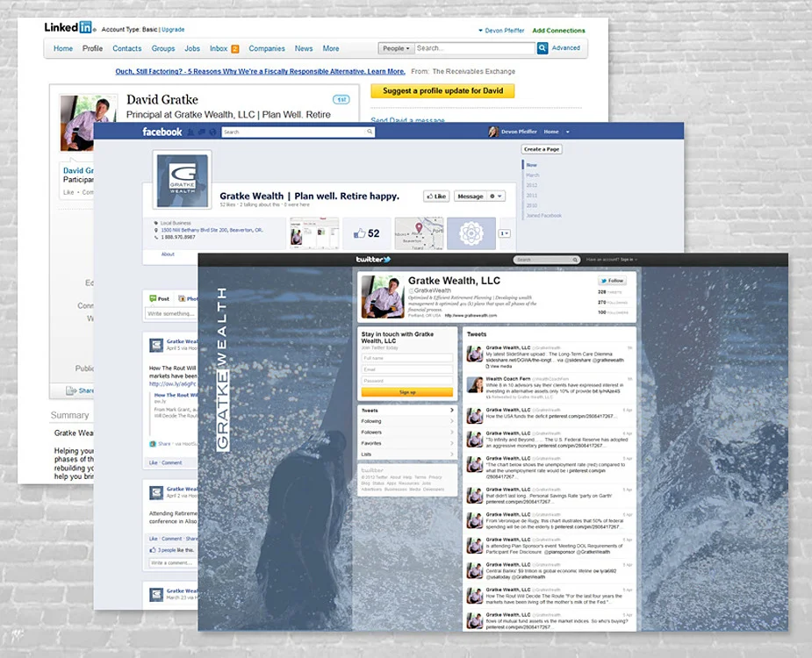Click the orange Sign up button on Twitter
The width and height of the screenshot is (812, 658).
point(407,392)
